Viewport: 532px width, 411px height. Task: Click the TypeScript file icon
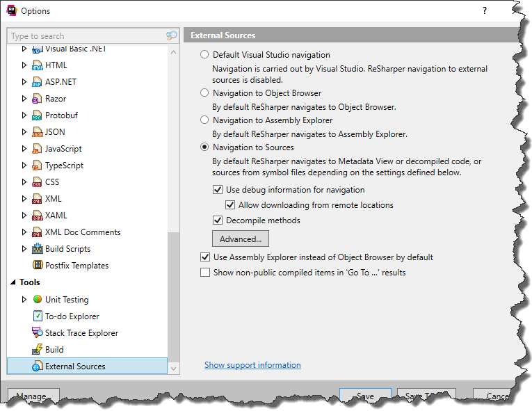coord(37,166)
